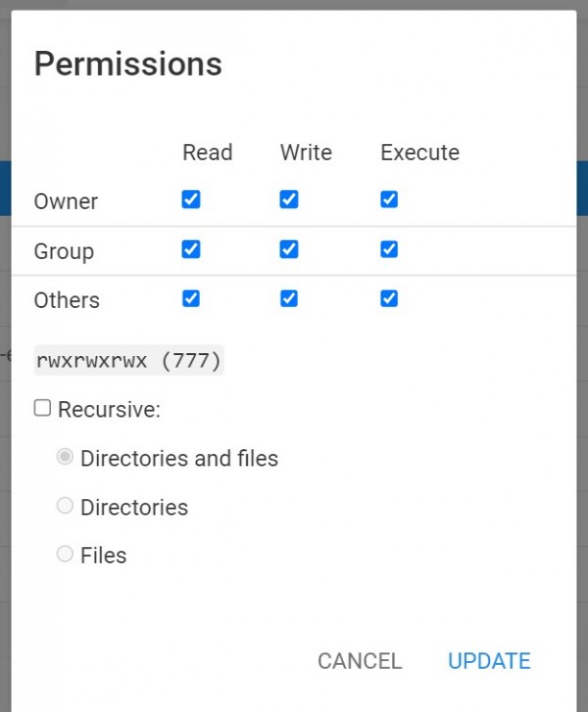Remove Read permission for Others
This screenshot has height=712, width=588.
tap(191, 298)
